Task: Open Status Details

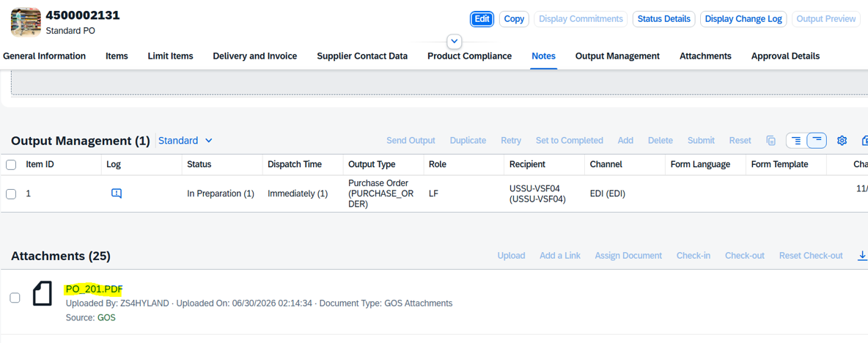Action: pyautogui.click(x=664, y=19)
